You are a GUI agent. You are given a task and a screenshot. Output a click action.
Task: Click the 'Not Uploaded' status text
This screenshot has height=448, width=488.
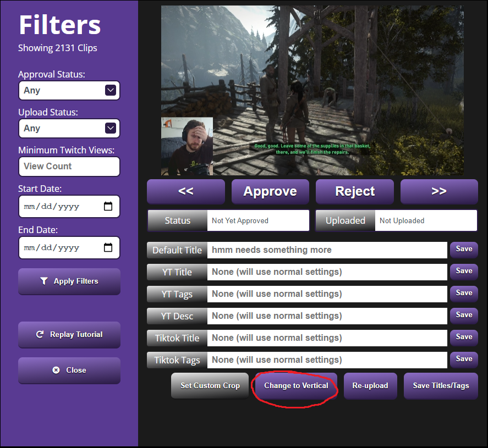click(x=402, y=221)
